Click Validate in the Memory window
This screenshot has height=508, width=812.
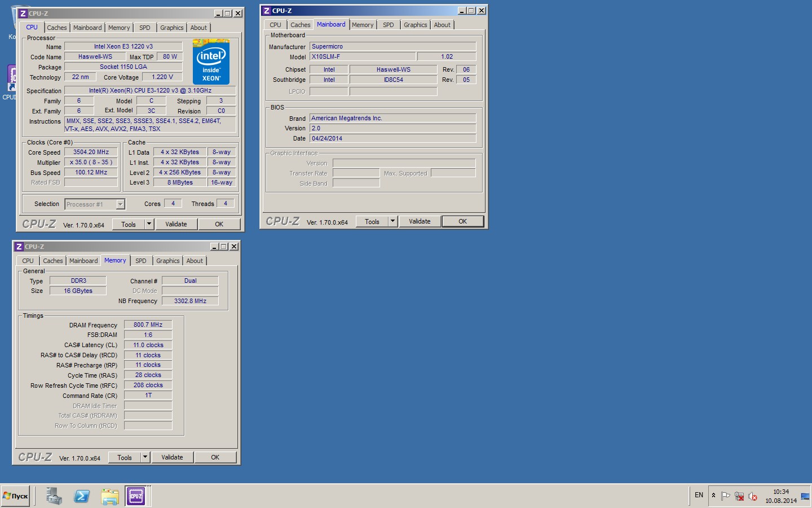point(172,457)
